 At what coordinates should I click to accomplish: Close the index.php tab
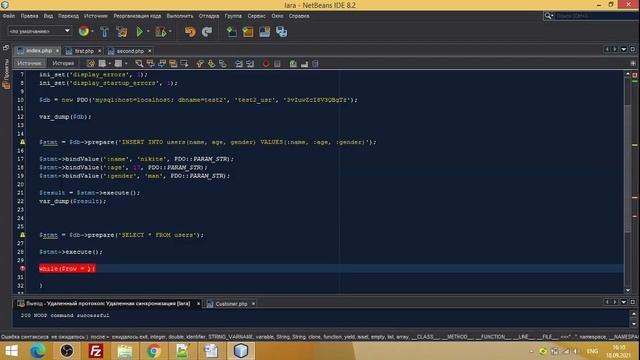pyautogui.click(x=57, y=51)
